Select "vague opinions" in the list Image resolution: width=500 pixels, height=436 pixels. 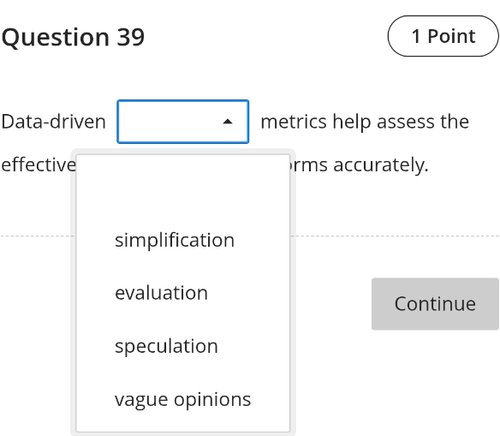tap(183, 399)
